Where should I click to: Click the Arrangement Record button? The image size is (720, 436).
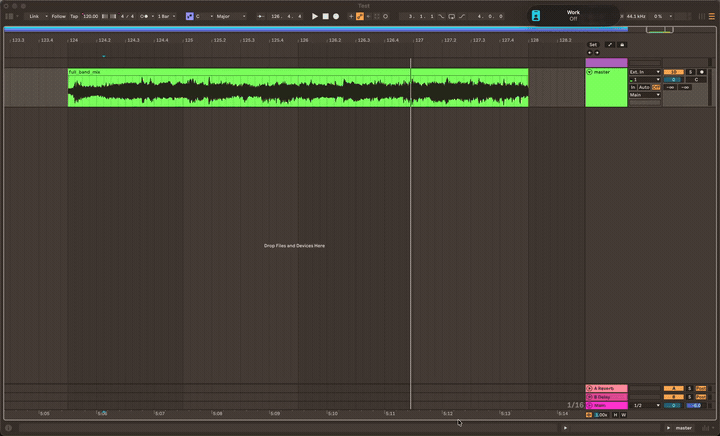(336, 16)
